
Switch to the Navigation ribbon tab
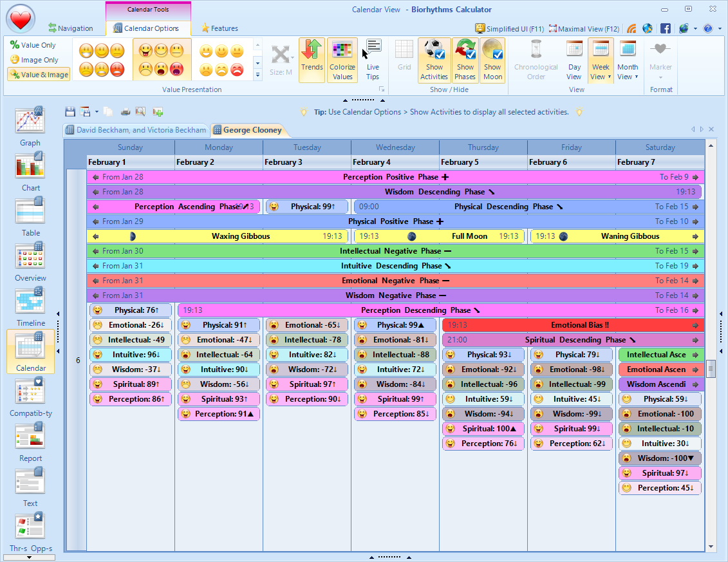point(70,28)
